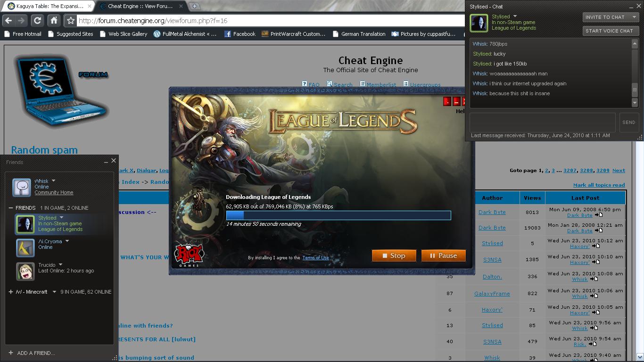Screen dimensions: 644x362
Task: View latest post icon beside 10:12 am Haxory'
Action: tap(596, 246)
